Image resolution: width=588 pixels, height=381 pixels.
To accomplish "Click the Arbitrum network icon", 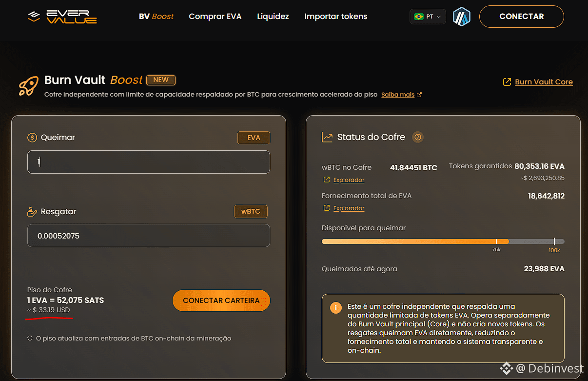I will click(x=461, y=17).
